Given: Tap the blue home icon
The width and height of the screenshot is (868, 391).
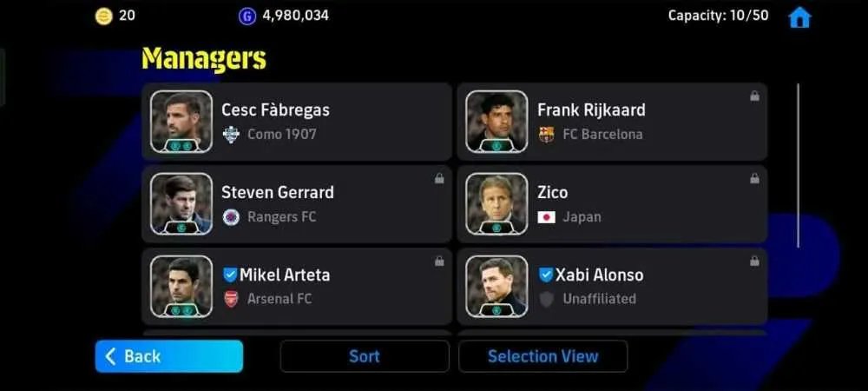Looking at the screenshot, I should point(799,17).
